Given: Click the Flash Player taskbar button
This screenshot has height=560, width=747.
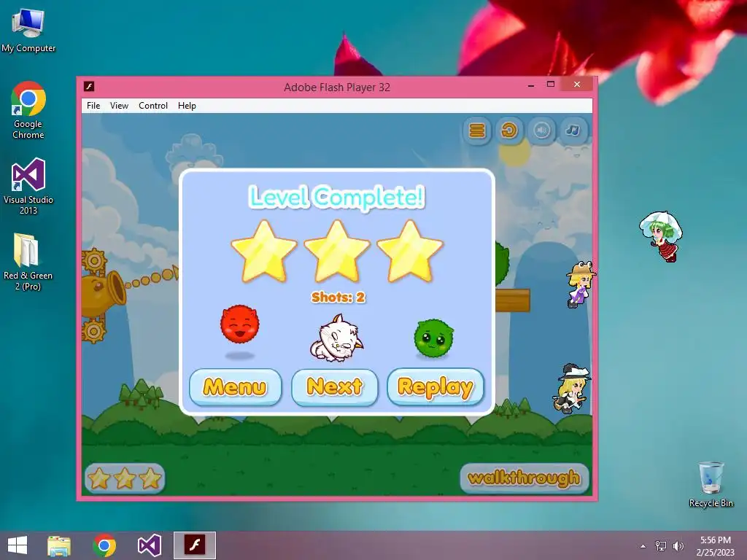Looking at the screenshot, I should (x=194, y=545).
